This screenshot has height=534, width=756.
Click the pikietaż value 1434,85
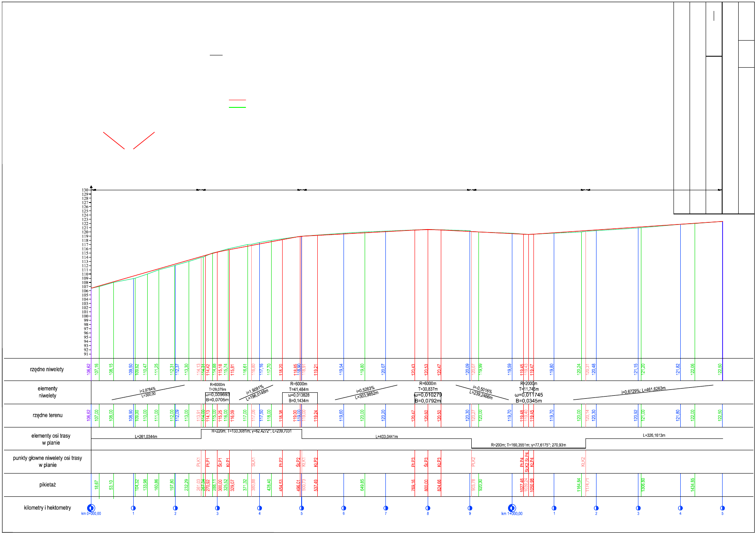click(692, 485)
